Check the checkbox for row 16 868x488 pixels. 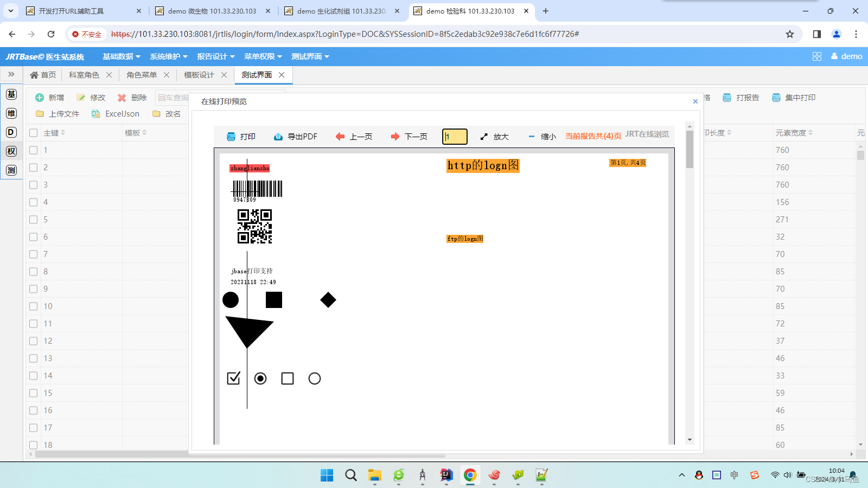[x=34, y=410]
